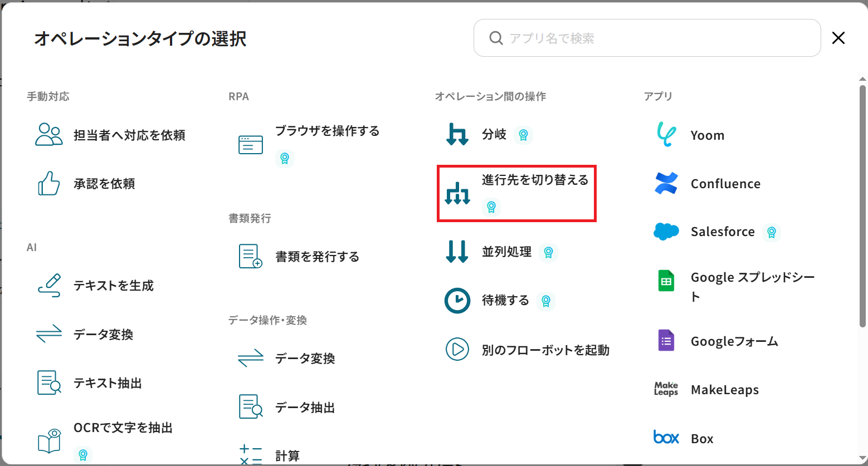Click the people icon for 担当者へ対応を依頼
This screenshot has width=868, height=466.
[49, 135]
